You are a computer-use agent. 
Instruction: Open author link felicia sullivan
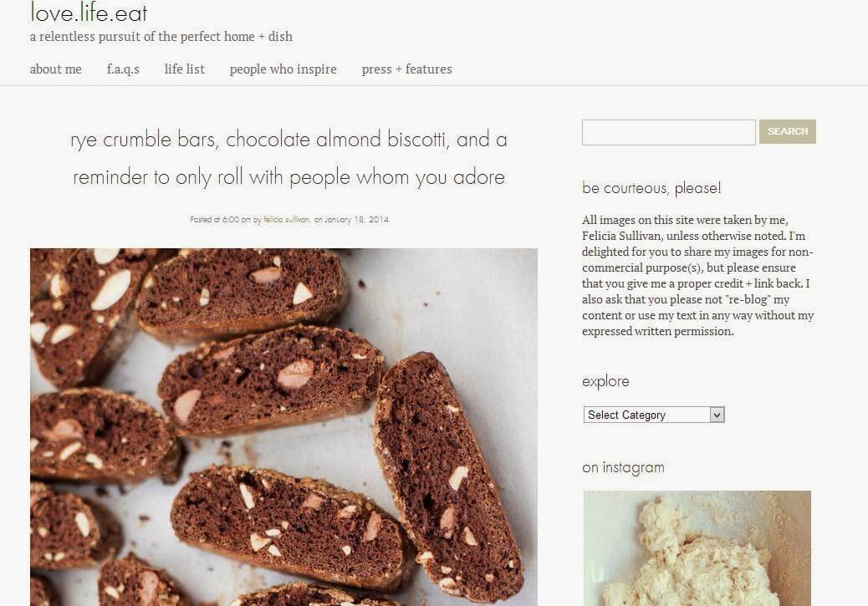coord(286,220)
